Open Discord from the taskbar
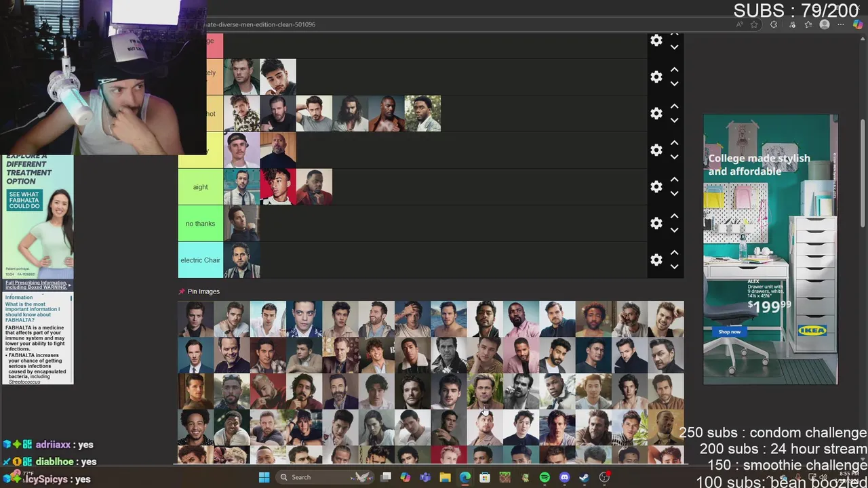Image resolution: width=868 pixels, height=488 pixels. 564,477
